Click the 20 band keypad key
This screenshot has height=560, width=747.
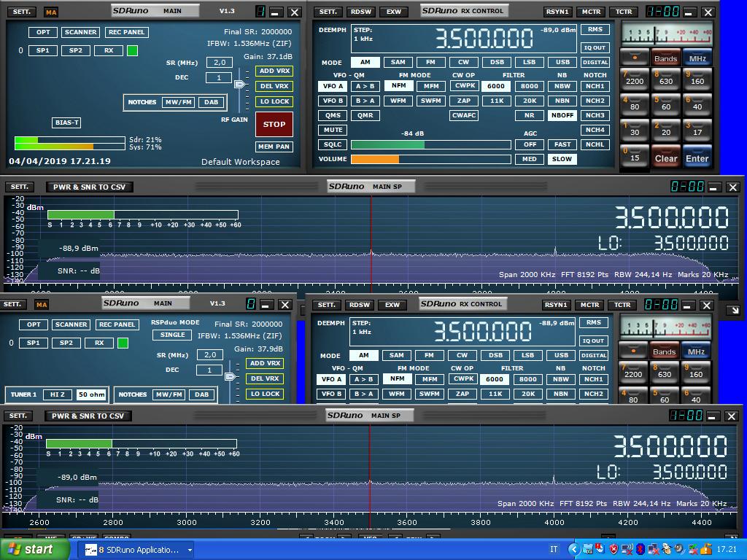pos(666,131)
